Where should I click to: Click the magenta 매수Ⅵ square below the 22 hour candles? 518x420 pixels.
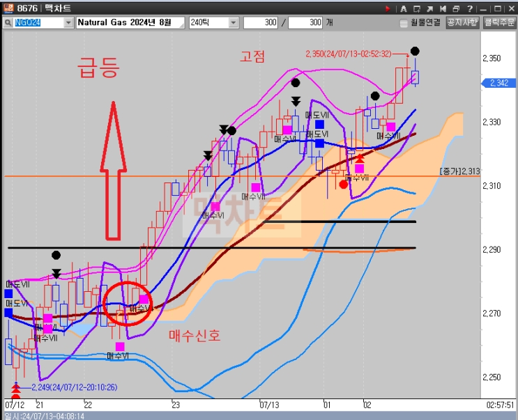click(x=120, y=346)
